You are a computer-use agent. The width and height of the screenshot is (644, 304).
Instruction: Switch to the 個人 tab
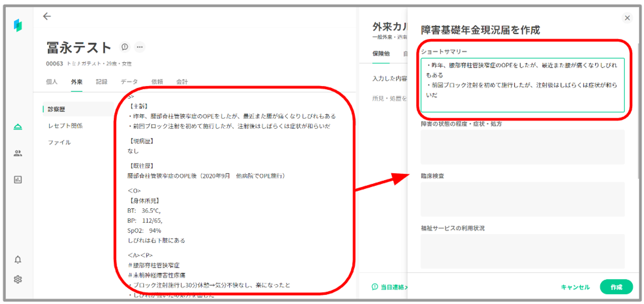[x=52, y=82]
